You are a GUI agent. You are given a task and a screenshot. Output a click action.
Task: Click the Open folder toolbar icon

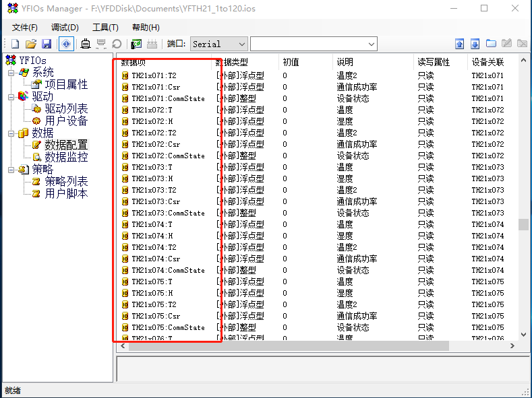[x=31, y=44]
